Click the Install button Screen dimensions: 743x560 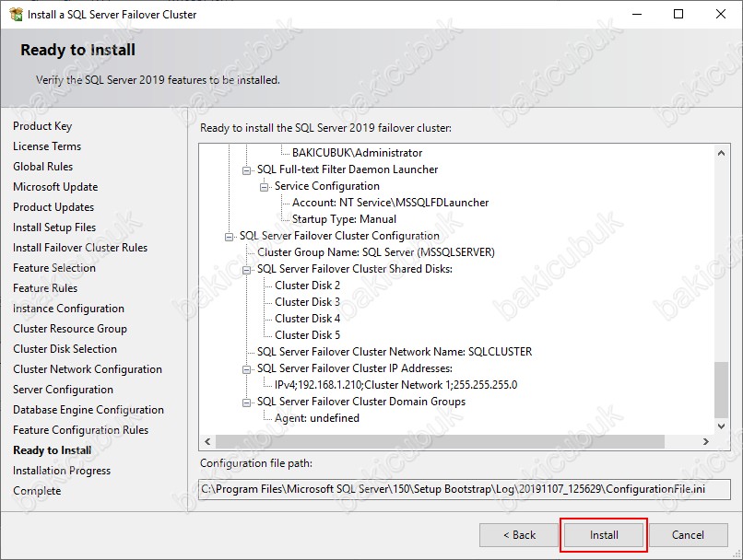603,535
